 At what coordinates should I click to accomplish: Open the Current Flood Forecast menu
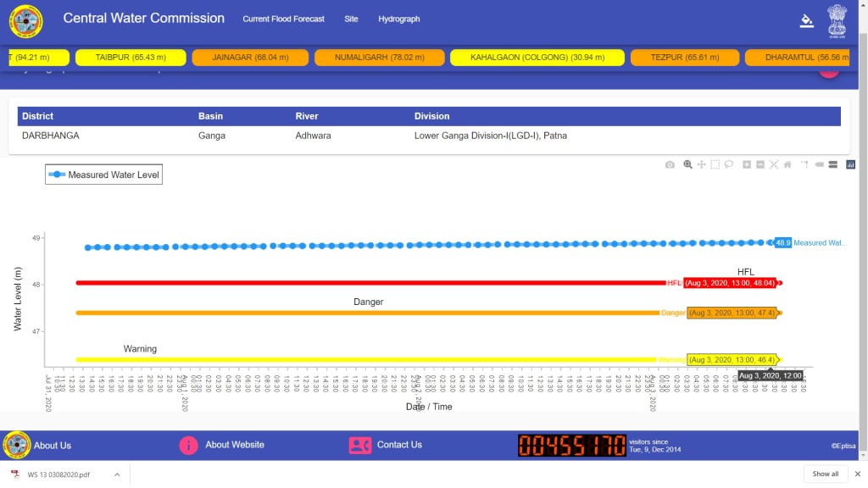pyautogui.click(x=283, y=19)
